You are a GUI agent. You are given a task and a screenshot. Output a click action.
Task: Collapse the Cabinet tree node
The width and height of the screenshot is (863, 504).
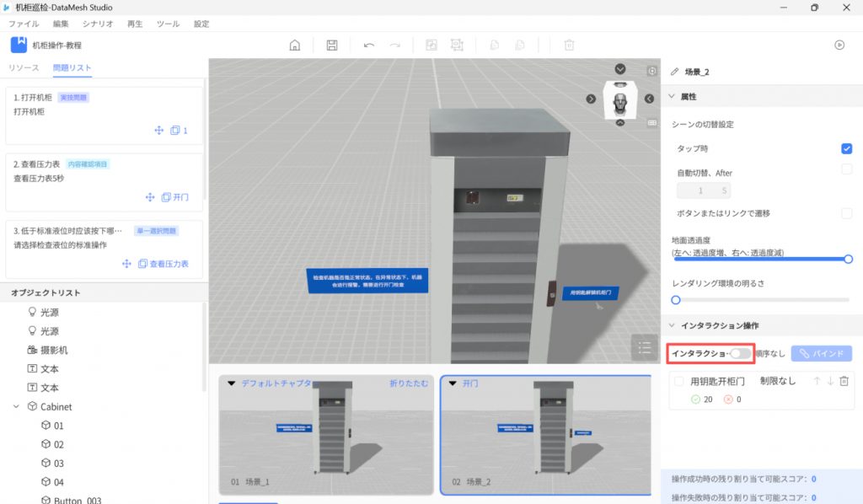coord(17,407)
